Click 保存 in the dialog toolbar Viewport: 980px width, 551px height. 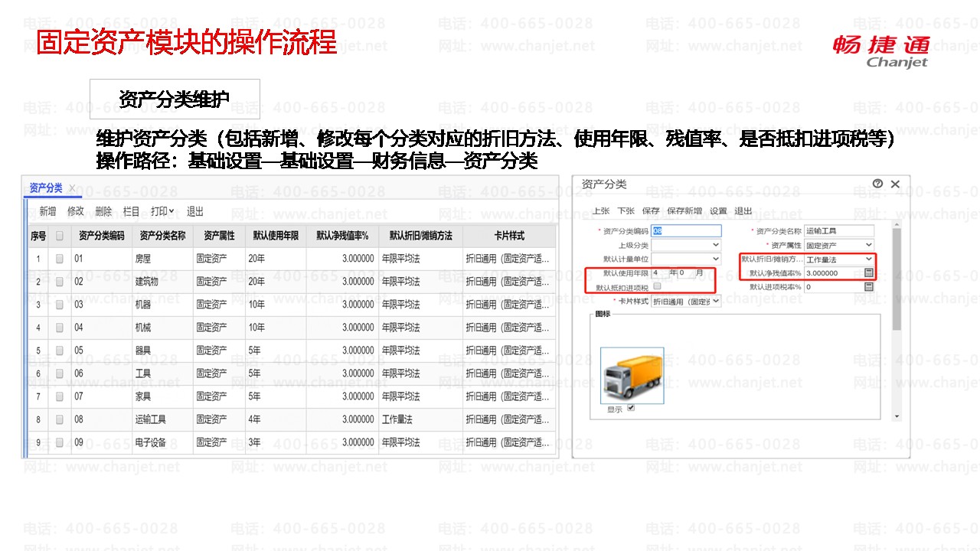coord(651,211)
